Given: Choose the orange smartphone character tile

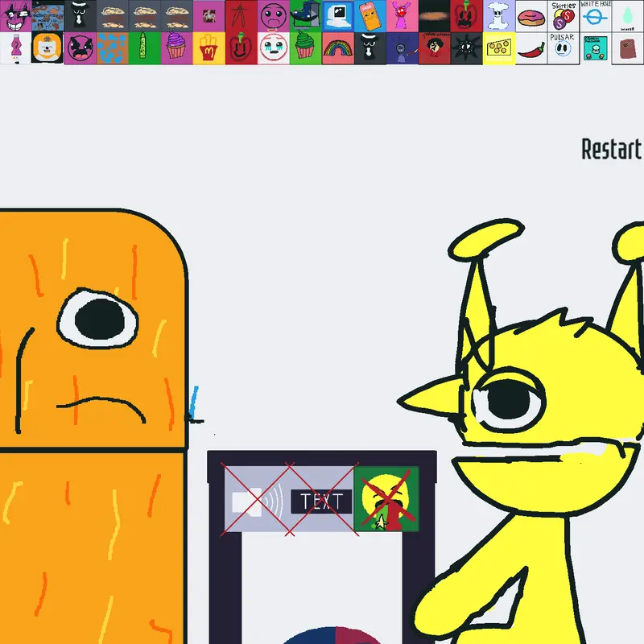Looking at the screenshot, I should [370, 16].
